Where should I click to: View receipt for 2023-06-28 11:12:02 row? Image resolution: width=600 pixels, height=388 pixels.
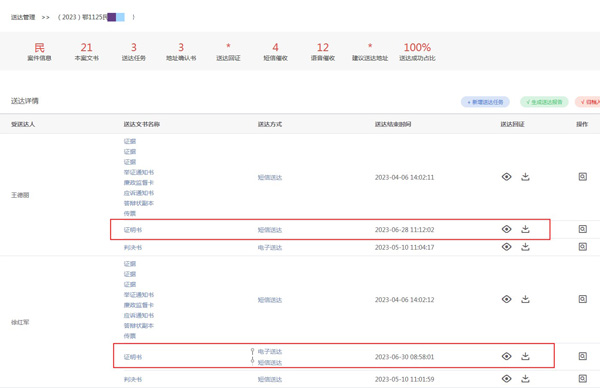[x=506, y=229]
